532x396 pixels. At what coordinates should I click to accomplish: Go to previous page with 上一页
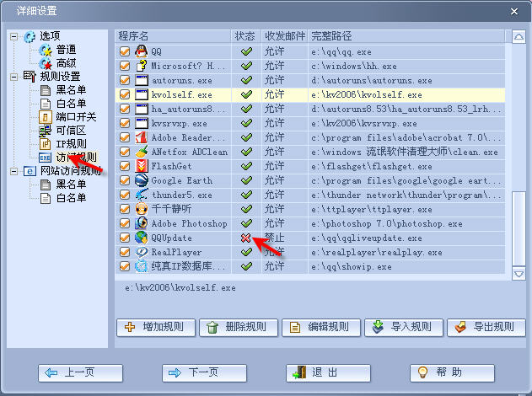[x=80, y=373]
